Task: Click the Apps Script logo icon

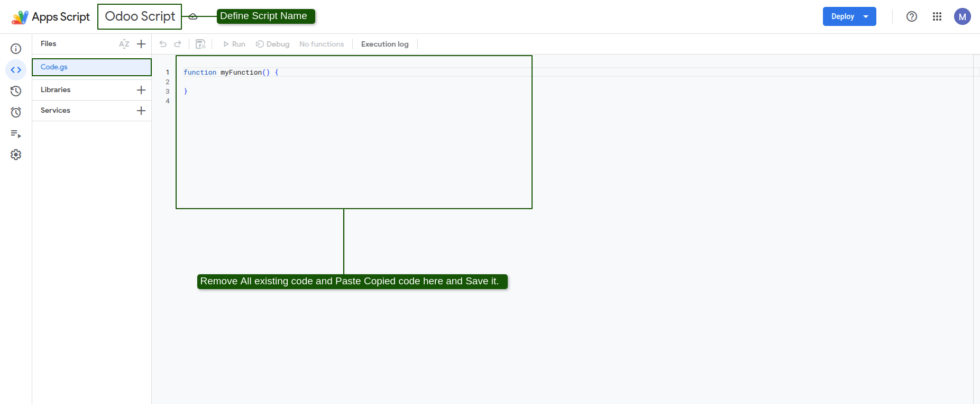Action: [x=20, y=17]
